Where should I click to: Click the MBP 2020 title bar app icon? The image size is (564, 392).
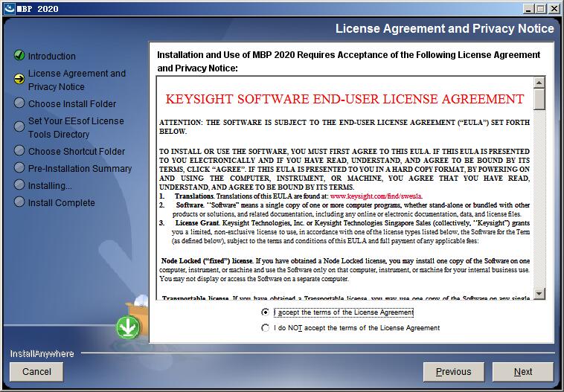tap(10, 8)
